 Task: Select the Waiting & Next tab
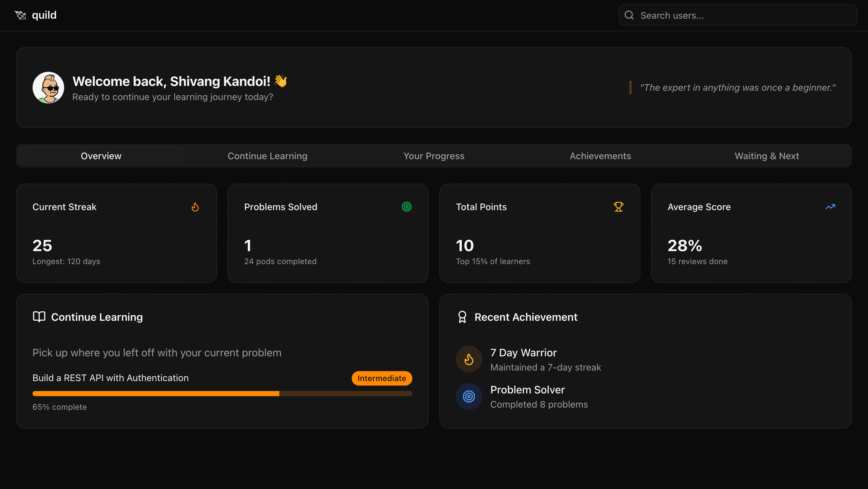[x=766, y=156]
